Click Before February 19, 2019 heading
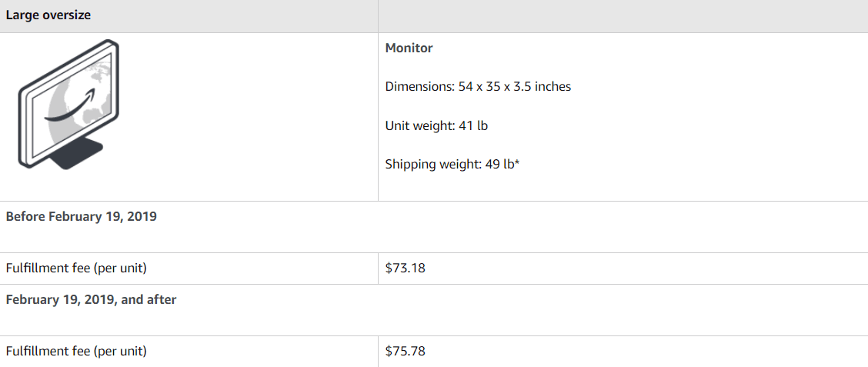 82,216
